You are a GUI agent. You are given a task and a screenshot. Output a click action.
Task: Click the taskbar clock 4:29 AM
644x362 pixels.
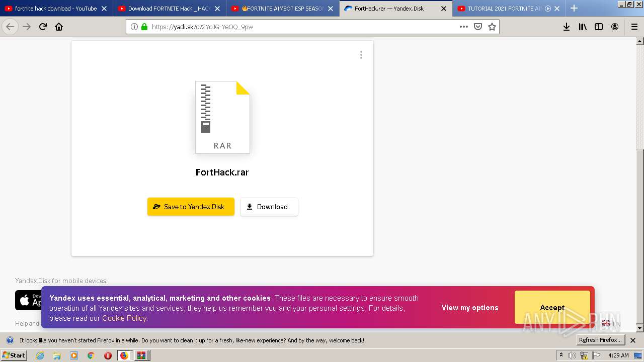point(618,355)
